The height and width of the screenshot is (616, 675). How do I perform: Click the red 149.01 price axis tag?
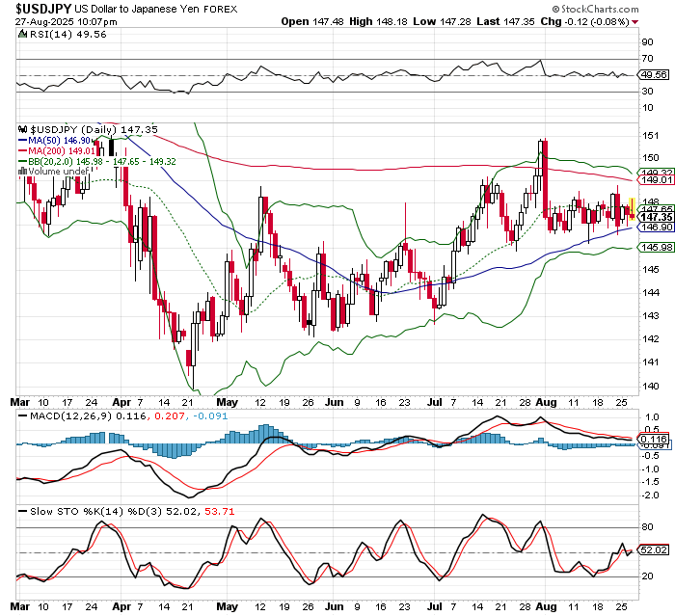click(654, 180)
